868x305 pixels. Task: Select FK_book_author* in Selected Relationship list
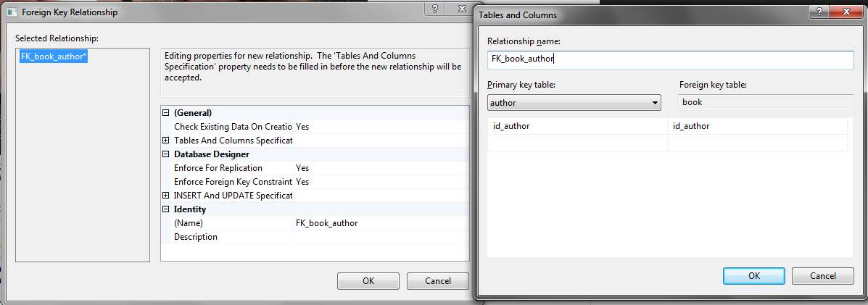coord(54,56)
